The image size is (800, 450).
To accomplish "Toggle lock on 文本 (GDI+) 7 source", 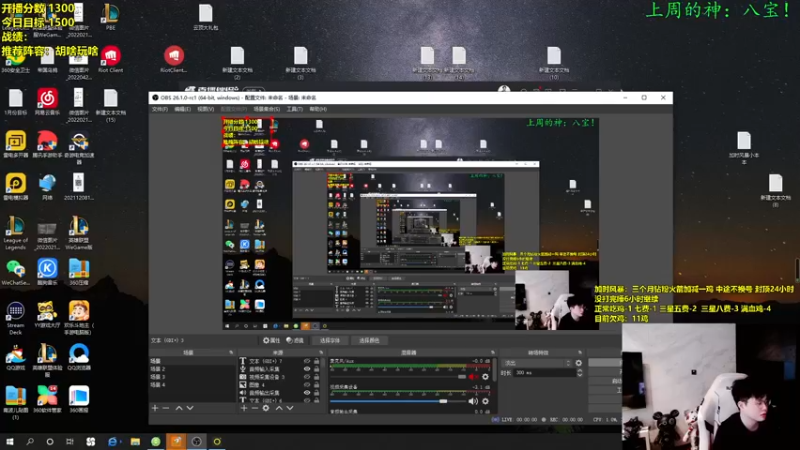I will [316, 361].
